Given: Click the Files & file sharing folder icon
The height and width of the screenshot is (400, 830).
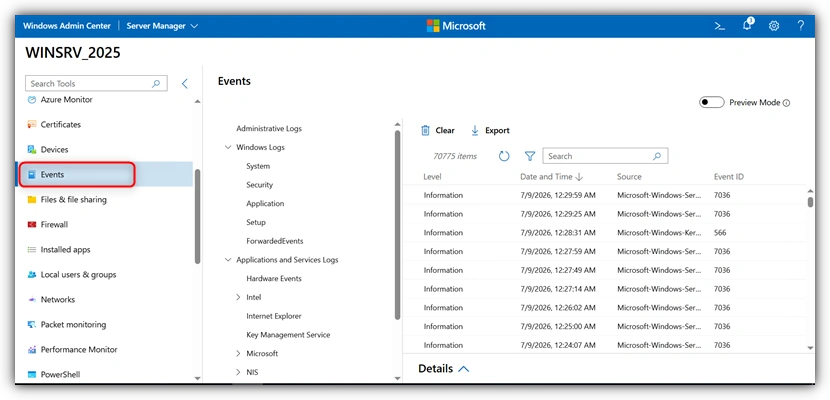Looking at the screenshot, I should [x=32, y=199].
